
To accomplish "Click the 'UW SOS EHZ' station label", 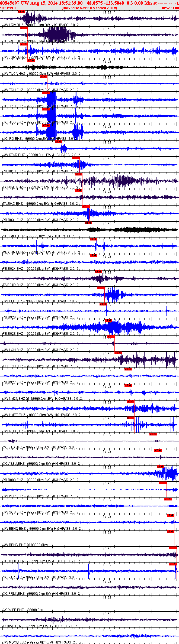I will (x=13, y=512).
